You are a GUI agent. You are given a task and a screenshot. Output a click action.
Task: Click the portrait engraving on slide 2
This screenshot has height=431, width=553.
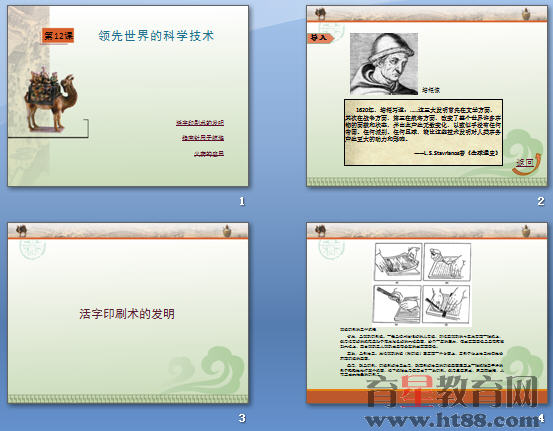[x=384, y=64]
